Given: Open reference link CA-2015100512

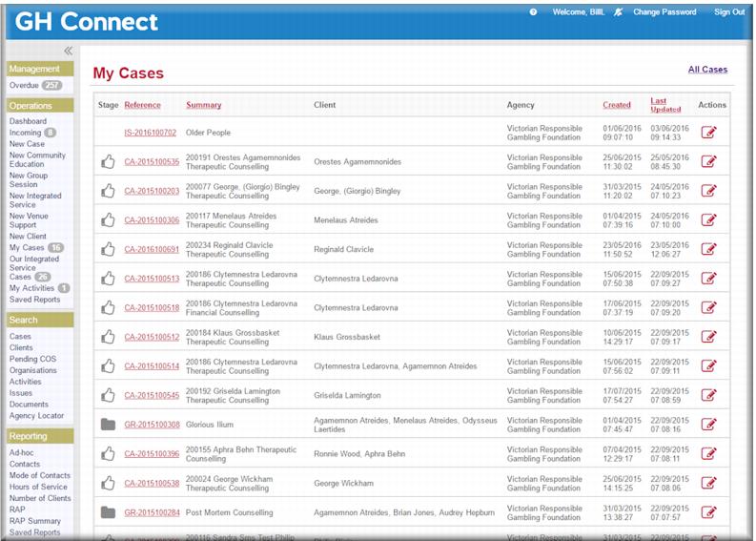Looking at the screenshot, I should pos(152,337).
